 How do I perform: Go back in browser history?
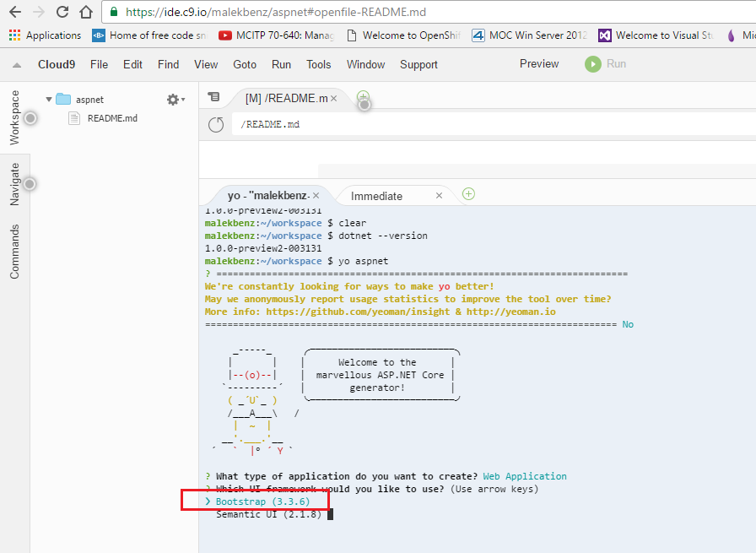15,12
